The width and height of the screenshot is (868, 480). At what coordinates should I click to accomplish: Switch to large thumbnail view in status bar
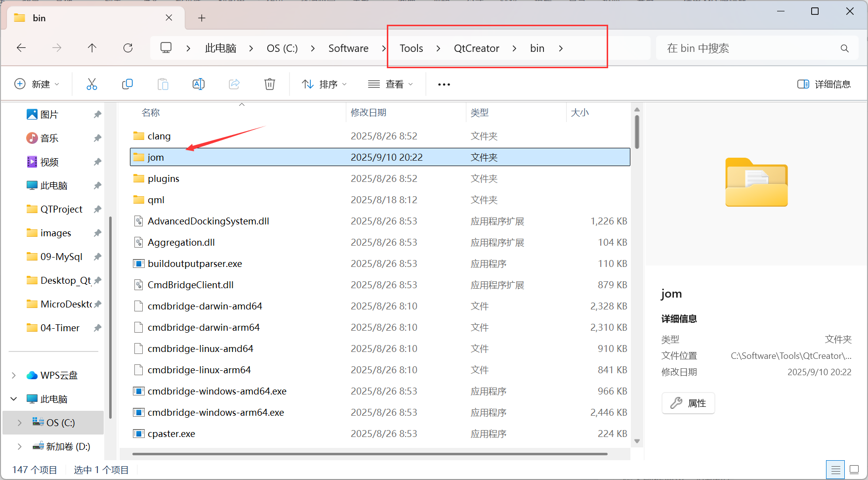(x=854, y=469)
